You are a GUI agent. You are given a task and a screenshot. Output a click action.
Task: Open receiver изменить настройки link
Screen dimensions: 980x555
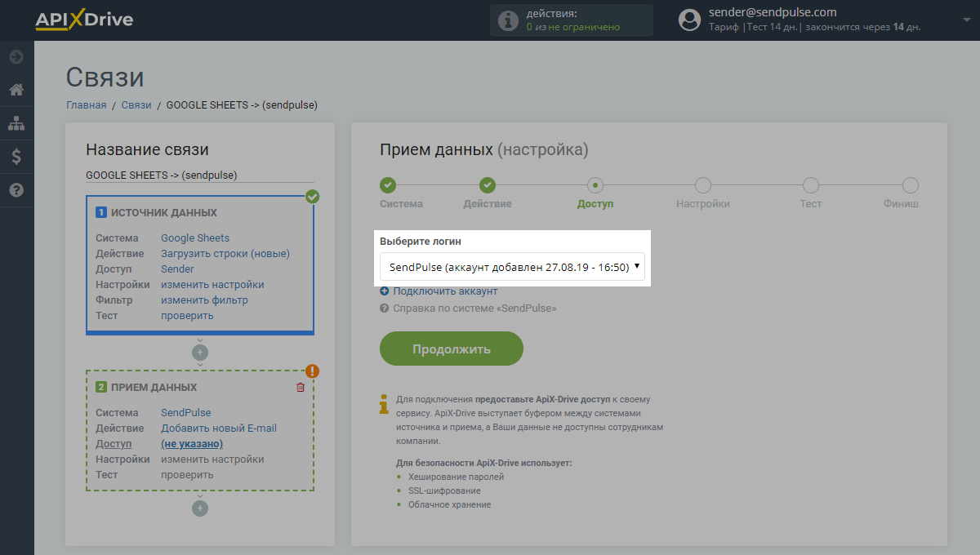coord(212,460)
